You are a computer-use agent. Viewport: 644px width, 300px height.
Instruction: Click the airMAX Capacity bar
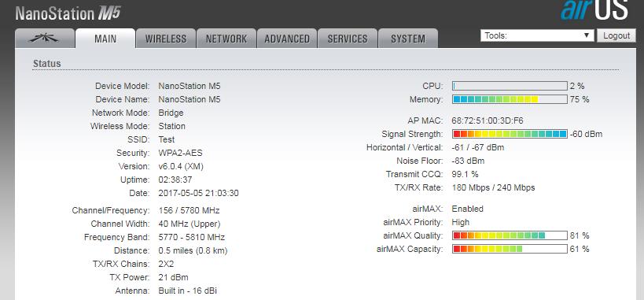pos(510,249)
